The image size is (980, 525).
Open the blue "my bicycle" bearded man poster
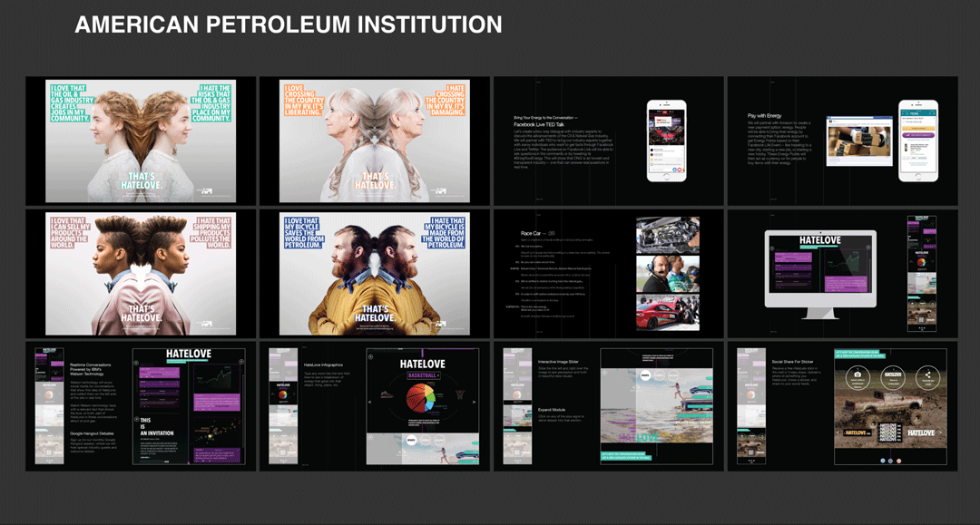coord(375,274)
